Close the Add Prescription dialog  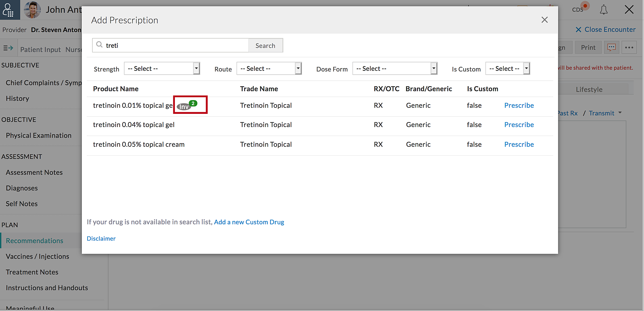tap(544, 20)
